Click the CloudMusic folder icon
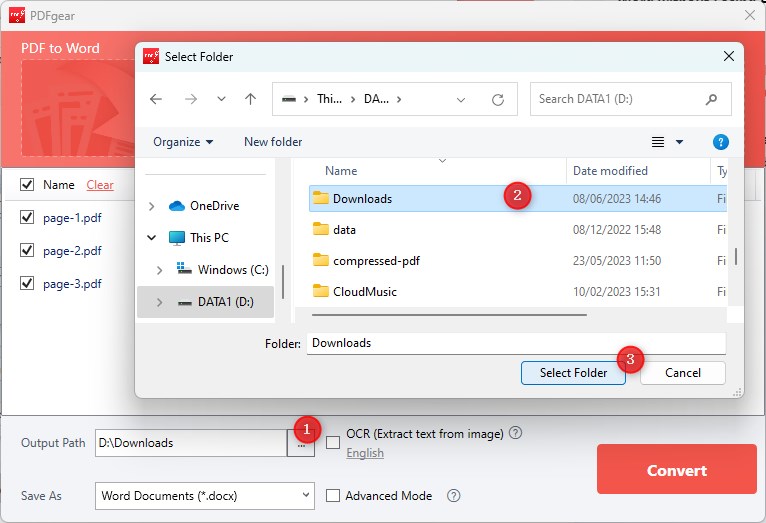 point(320,291)
